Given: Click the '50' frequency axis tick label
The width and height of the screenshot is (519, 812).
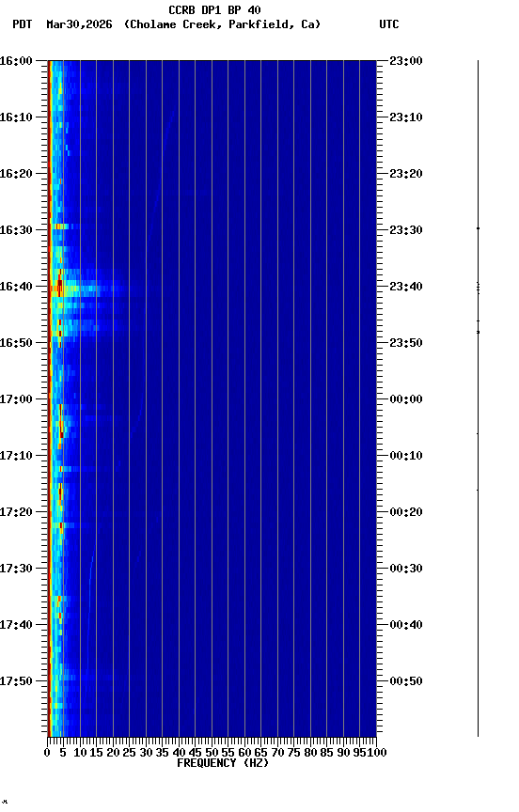Looking at the screenshot, I should coord(212,754).
